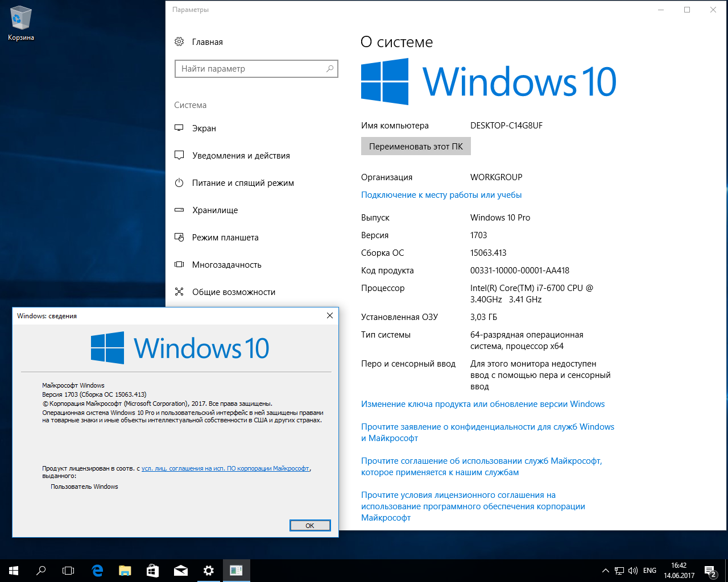728x582 pixels.
Task: Open Microsoft services agreement link
Action: (x=481, y=467)
